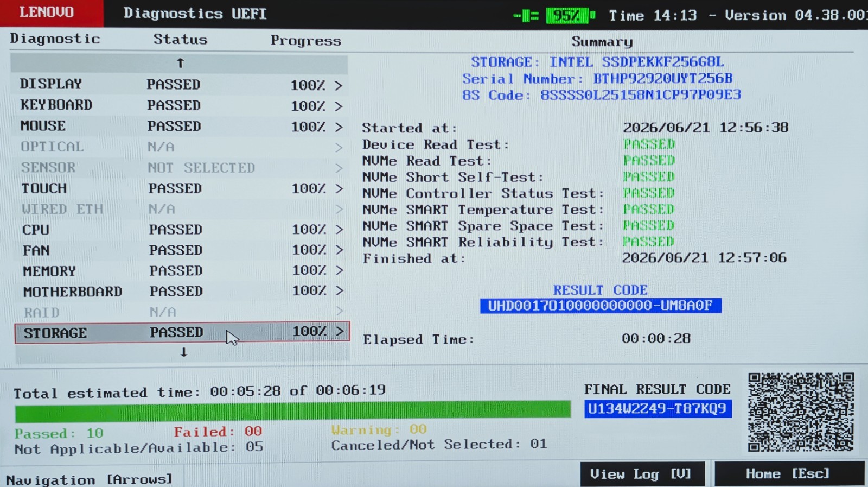Expand the STORAGE row details chevron
868x487 pixels.
[340, 331]
